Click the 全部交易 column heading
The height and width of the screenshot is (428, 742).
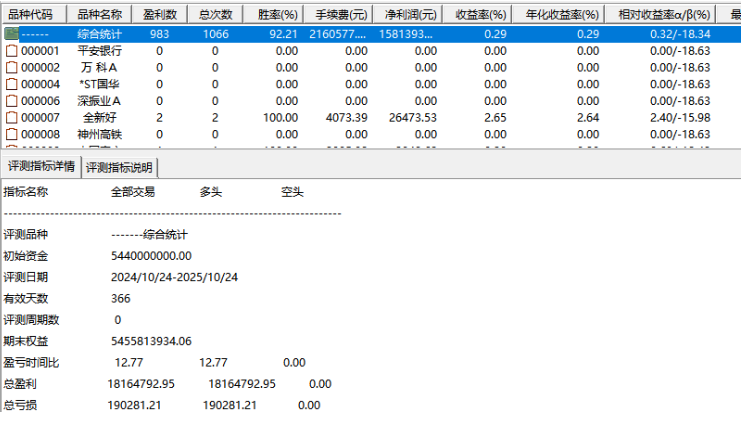[133, 192]
